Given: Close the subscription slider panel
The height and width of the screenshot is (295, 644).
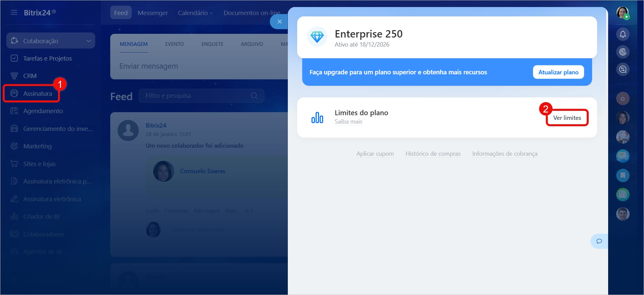Looking at the screenshot, I should [x=279, y=22].
